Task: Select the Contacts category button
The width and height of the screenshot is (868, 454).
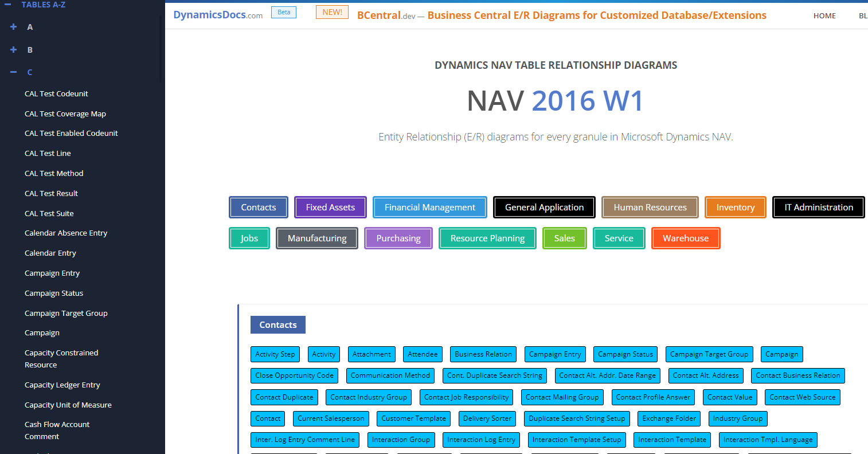Action: point(258,207)
